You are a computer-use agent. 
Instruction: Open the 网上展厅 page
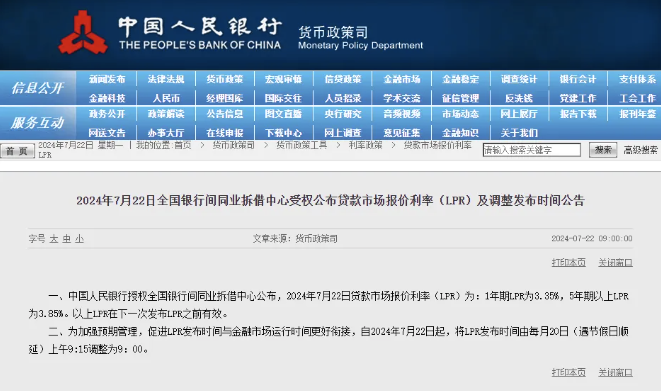[x=519, y=114]
